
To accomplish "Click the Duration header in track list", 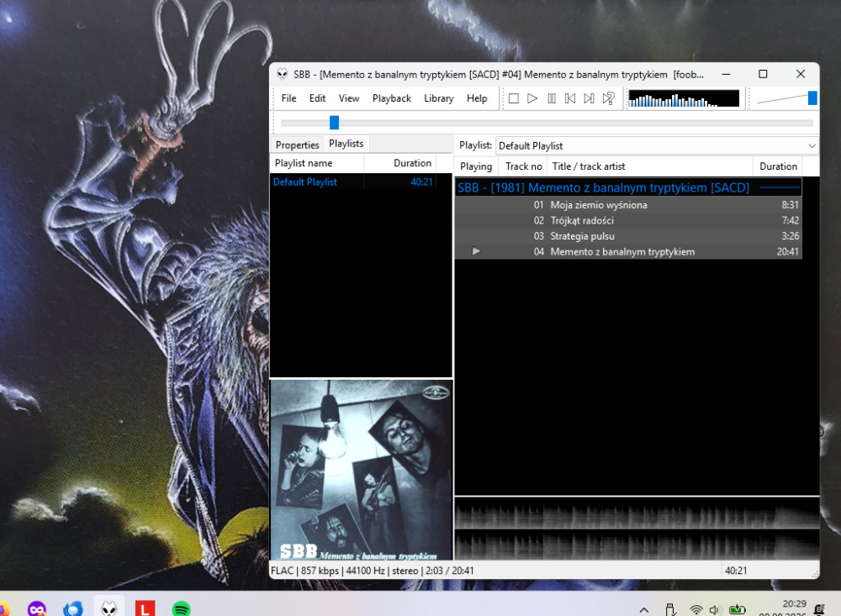I will pyautogui.click(x=777, y=166).
